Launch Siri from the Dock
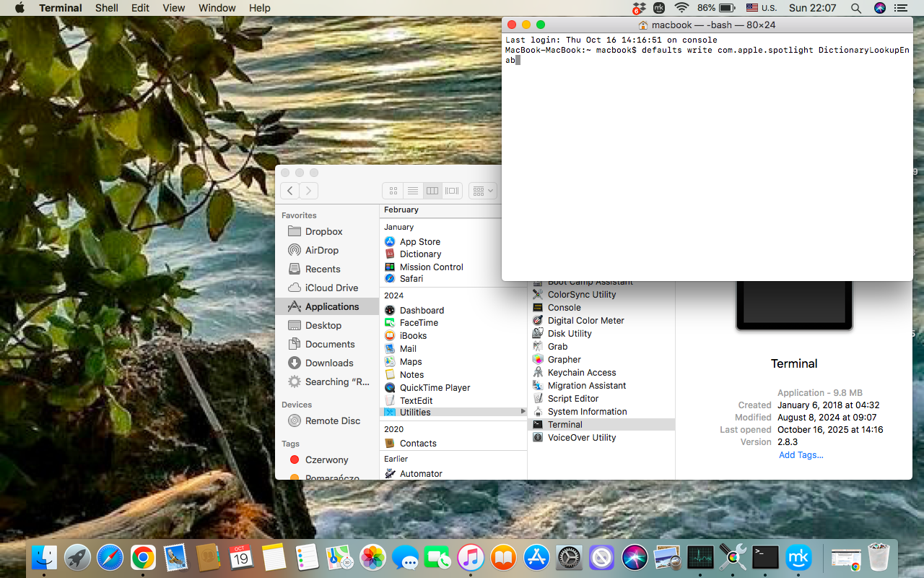924x578 pixels. coord(633,557)
